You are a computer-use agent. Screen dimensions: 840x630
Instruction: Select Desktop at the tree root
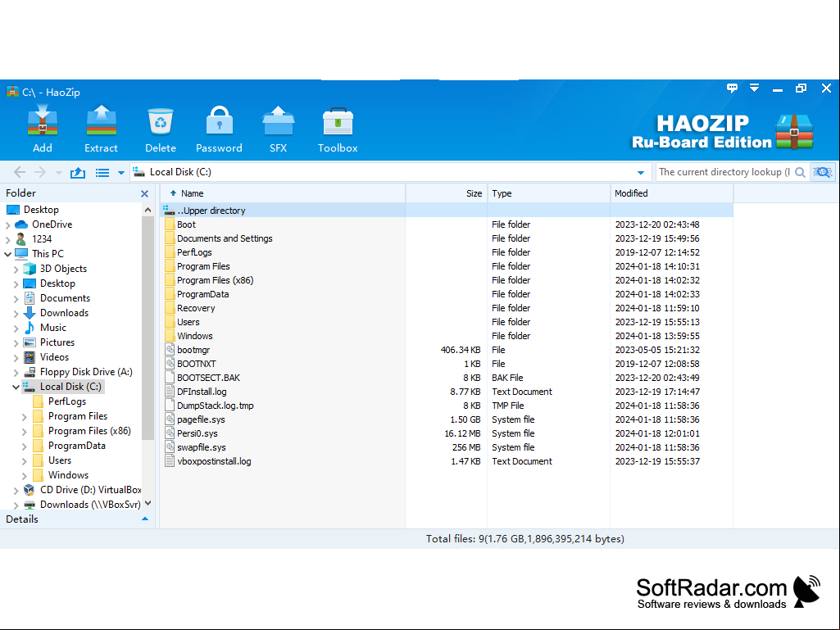click(41, 210)
